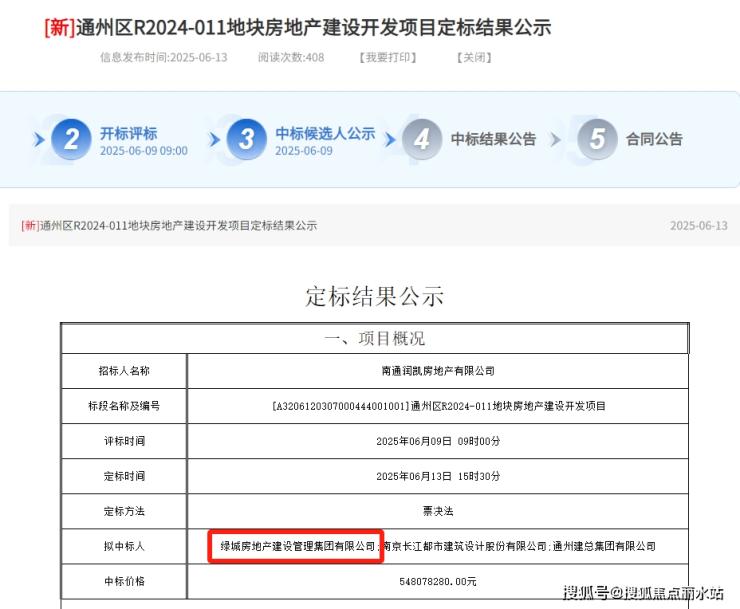
Task: Click the 定标方法 label cell
Action: 124,511
